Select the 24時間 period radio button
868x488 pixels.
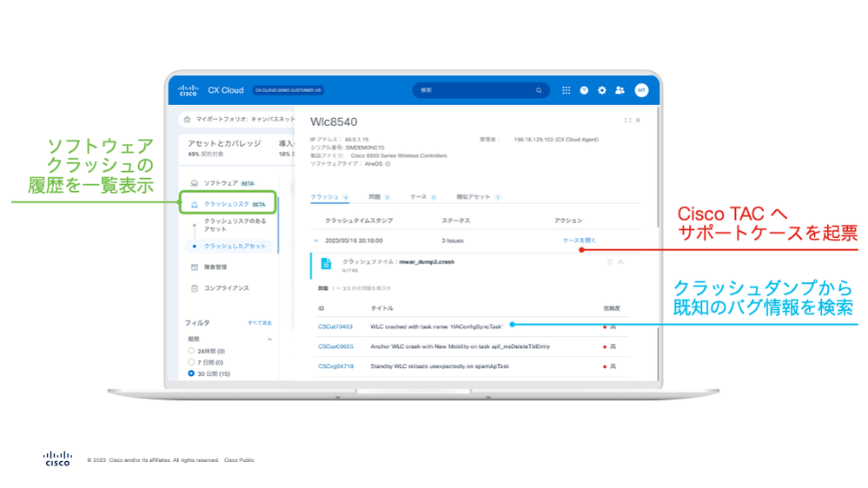click(191, 351)
